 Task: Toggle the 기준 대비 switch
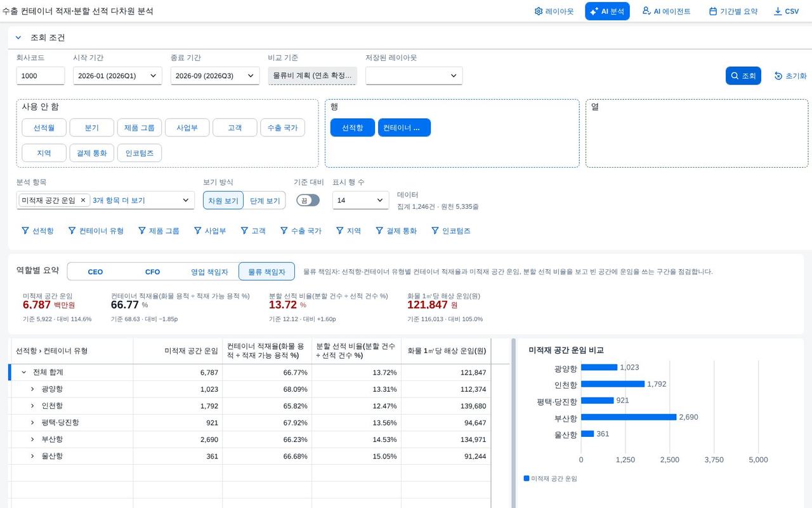(x=308, y=200)
